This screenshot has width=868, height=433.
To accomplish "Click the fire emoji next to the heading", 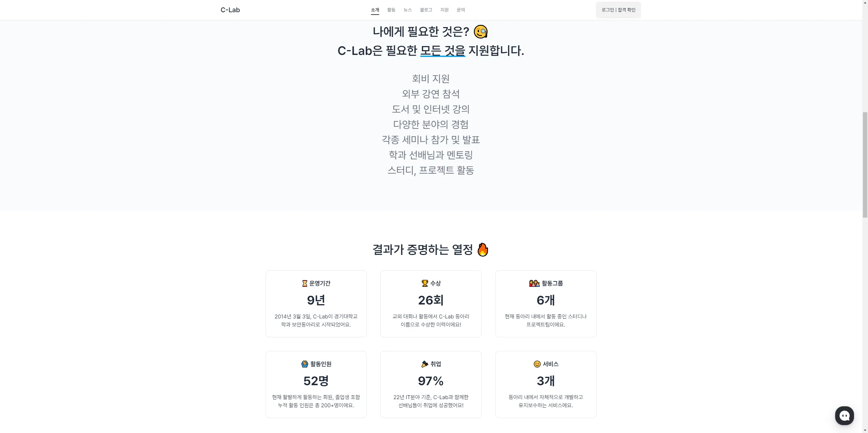I will click(x=482, y=250).
